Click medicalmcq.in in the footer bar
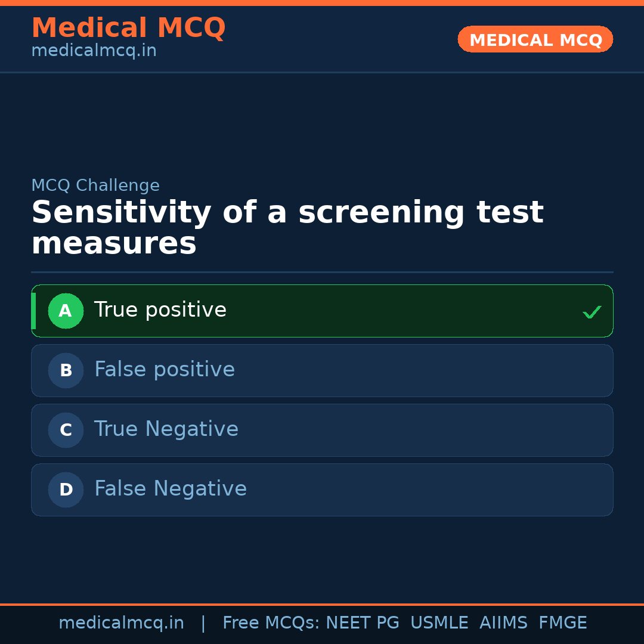This screenshot has height=644, width=644. coord(121,623)
